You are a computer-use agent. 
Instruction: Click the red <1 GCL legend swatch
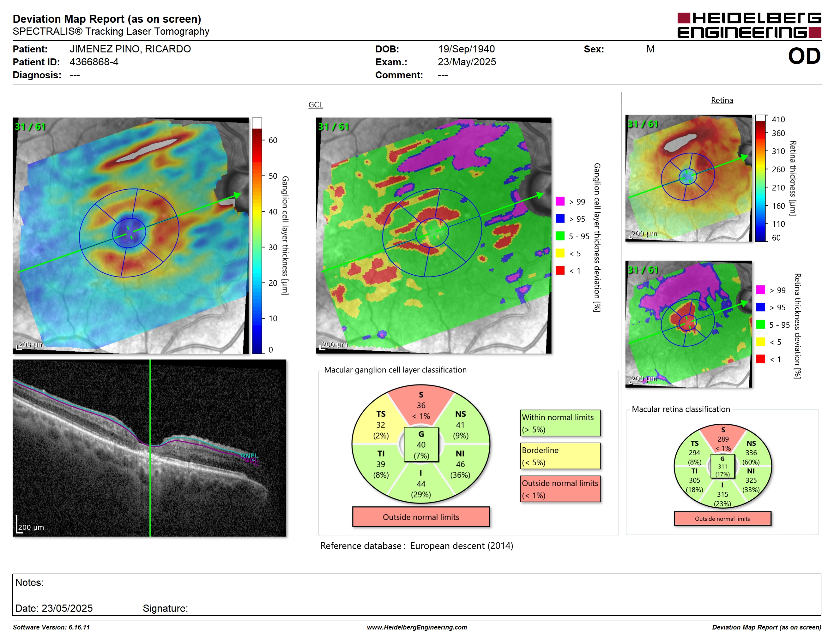click(x=560, y=271)
